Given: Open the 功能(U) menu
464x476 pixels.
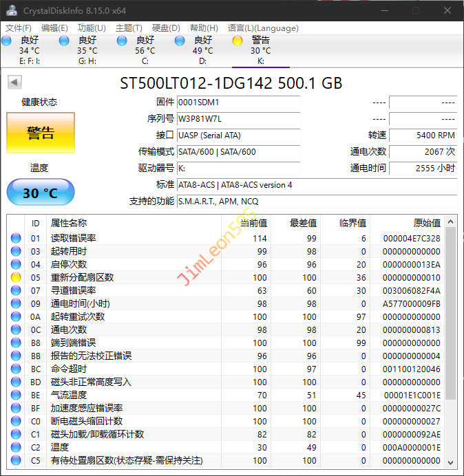Looking at the screenshot, I should (92, 28).
